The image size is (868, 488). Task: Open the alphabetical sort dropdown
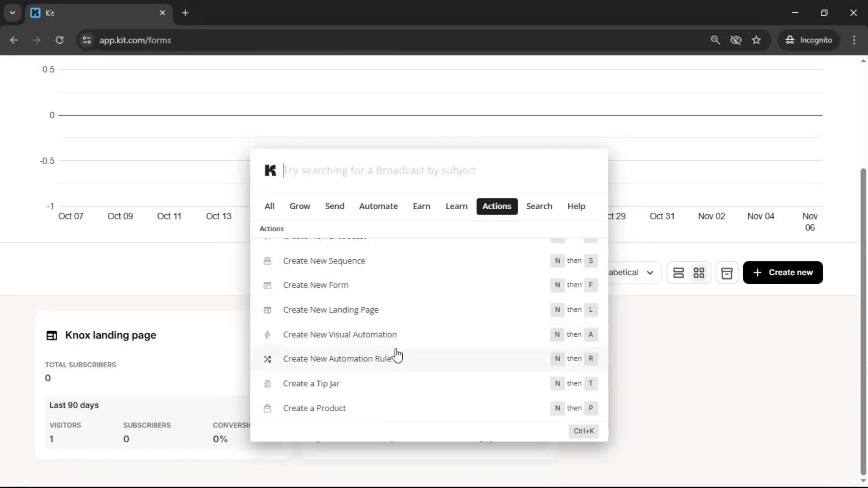[633, 272]
